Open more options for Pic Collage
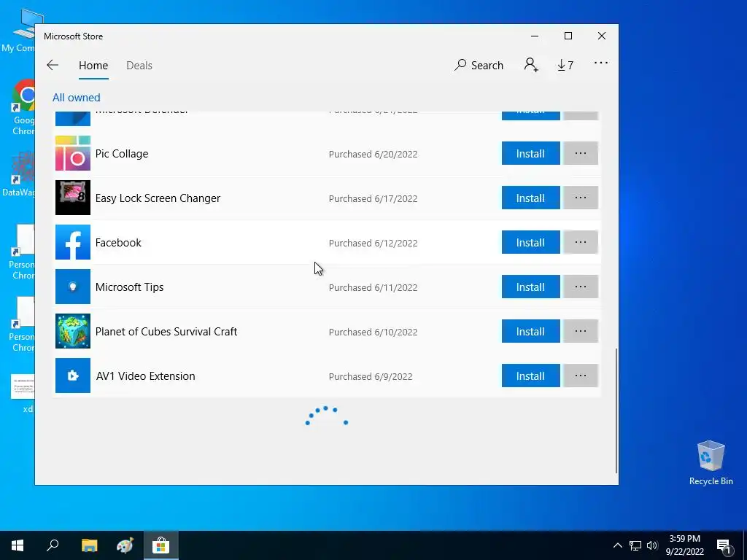This screenshot has width=747, height=560. tap(580, 153)
